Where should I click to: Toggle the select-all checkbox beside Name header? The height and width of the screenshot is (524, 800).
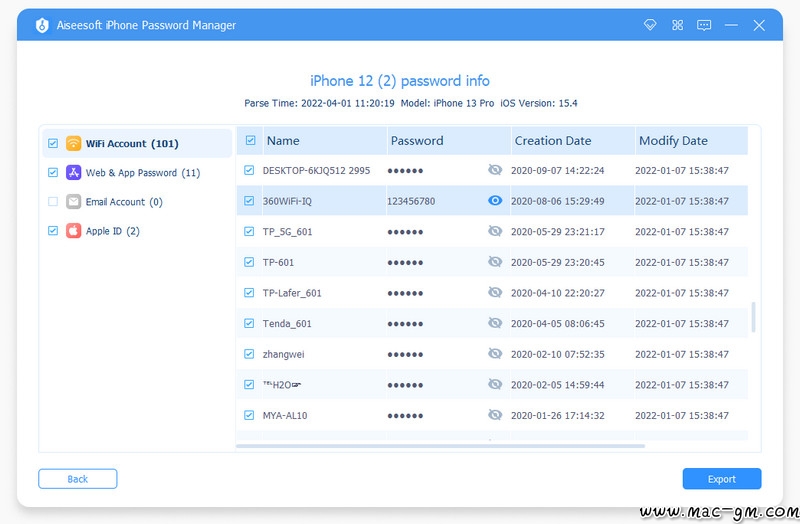coord(250,141)
